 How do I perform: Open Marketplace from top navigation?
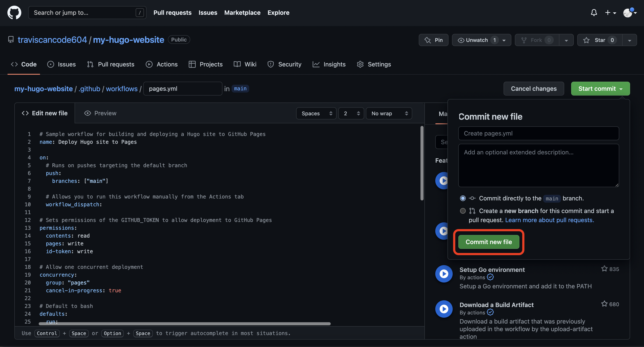coord(242,12)
